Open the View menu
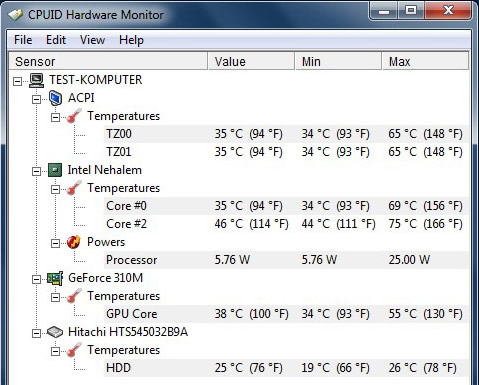This screenshot has width=479, height=385. [x=92, y=40]
